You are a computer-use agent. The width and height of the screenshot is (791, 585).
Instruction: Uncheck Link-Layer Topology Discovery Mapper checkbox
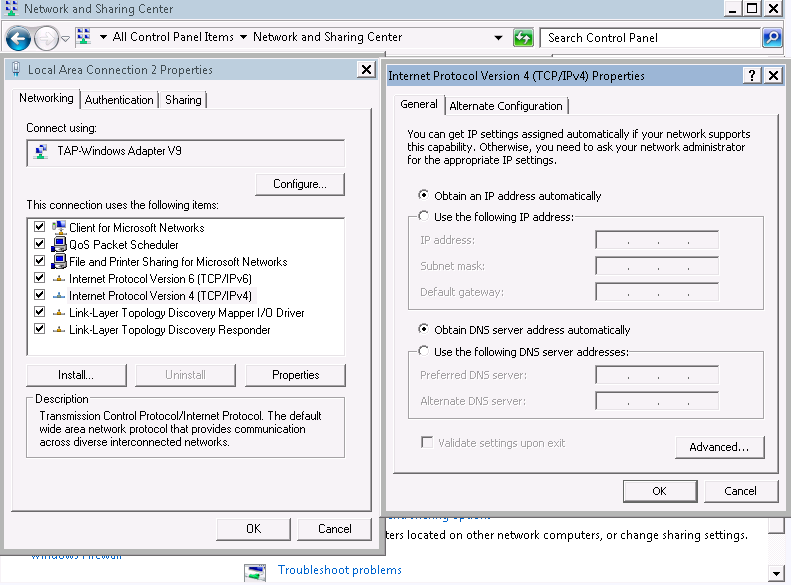[39, 312]
